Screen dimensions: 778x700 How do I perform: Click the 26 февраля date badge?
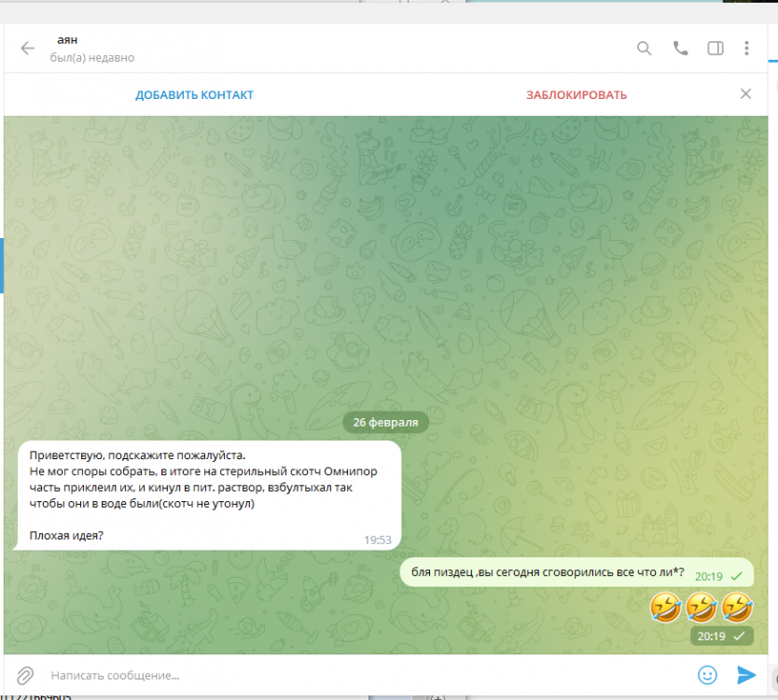coord(385,422)
